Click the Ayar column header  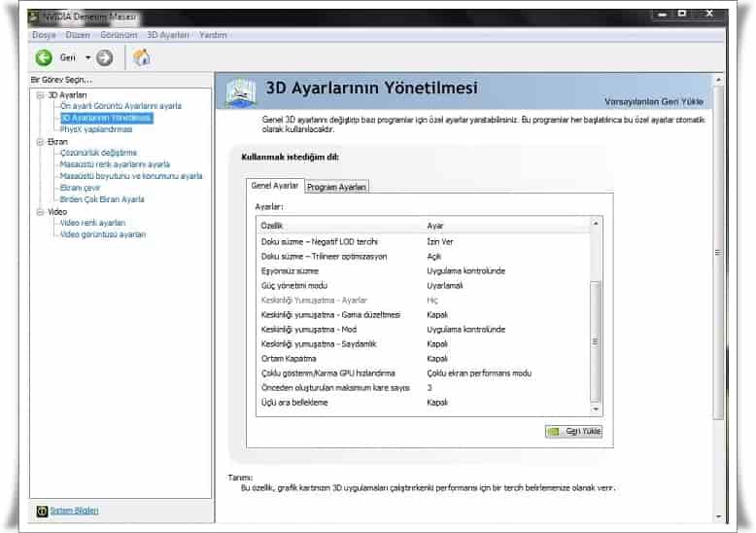(506, 226)
